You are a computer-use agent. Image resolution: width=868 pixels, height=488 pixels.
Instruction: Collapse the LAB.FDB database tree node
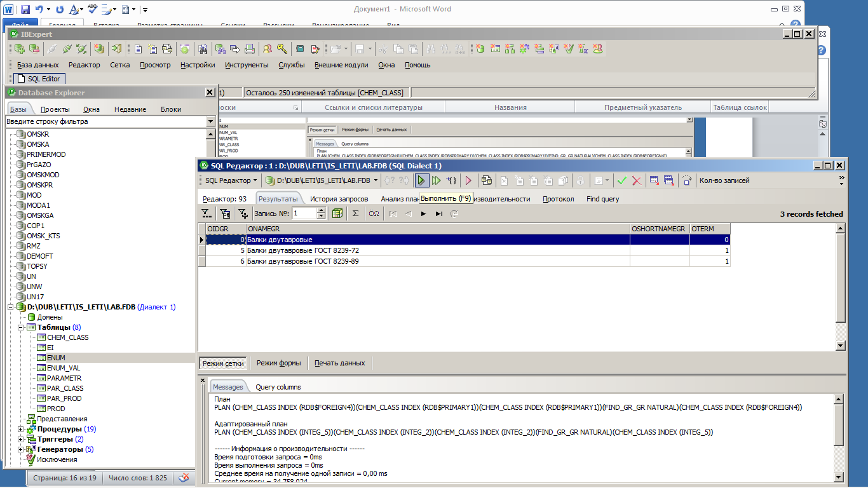(10, 307)
